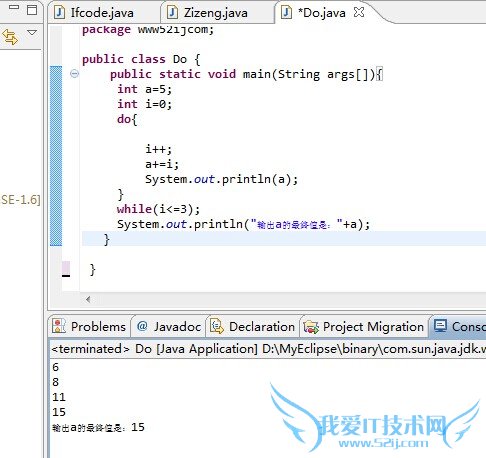Maximize the left side view panel
The width and height of the screenshot is (486, 458).
[x=32, y=10]
